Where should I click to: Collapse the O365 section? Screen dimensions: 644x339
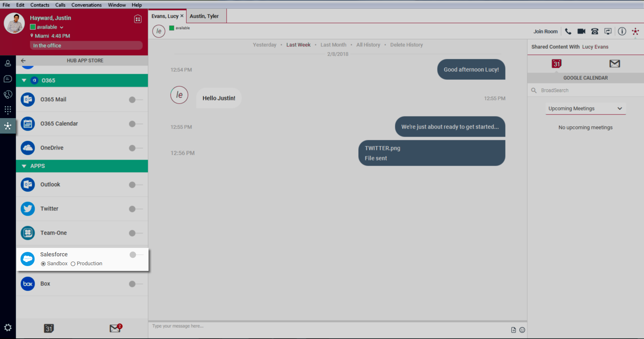tap(24, 81)
